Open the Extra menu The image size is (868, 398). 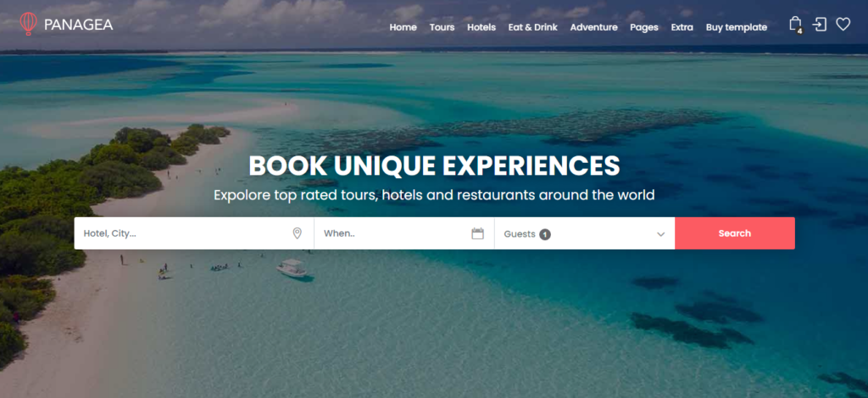click(x=682, y=27)
